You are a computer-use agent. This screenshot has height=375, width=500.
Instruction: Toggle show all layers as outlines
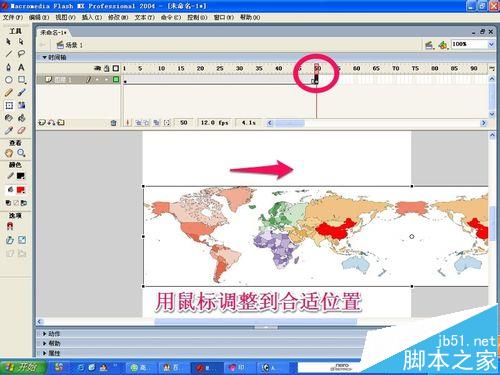pyautogui.click(x=116, y=68)
